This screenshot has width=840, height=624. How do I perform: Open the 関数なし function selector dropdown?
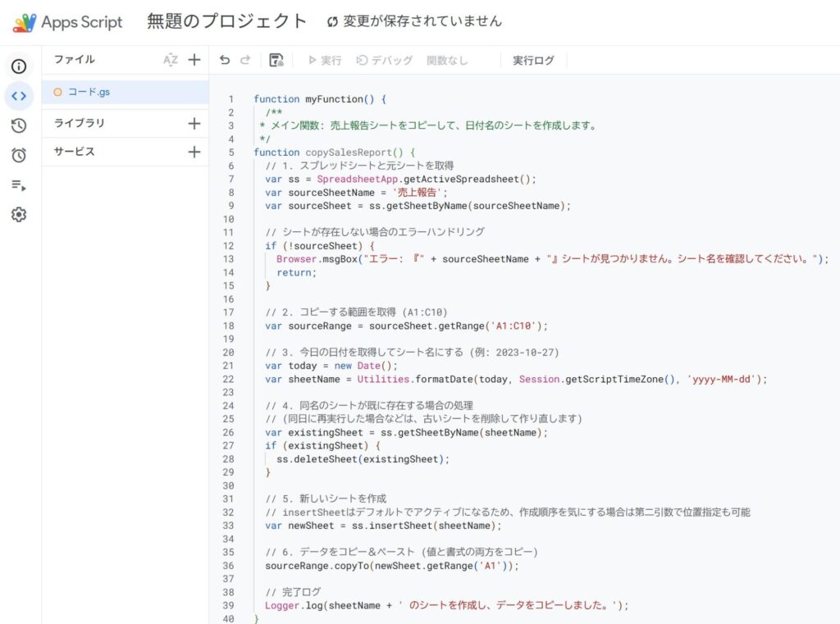coord(447,60)
